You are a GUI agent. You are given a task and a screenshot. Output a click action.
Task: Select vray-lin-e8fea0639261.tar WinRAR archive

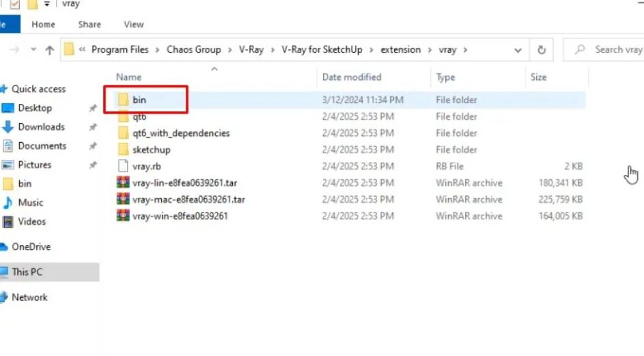[184, 183]
